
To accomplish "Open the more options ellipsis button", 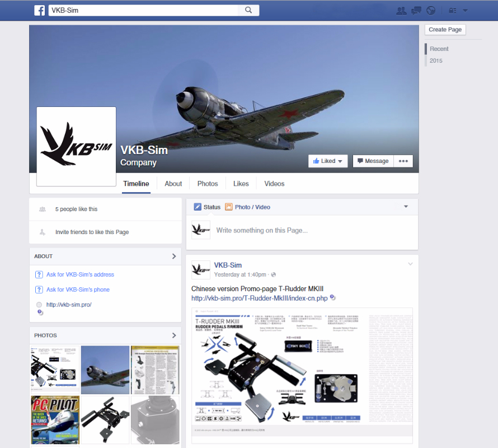I will [403, 161].
